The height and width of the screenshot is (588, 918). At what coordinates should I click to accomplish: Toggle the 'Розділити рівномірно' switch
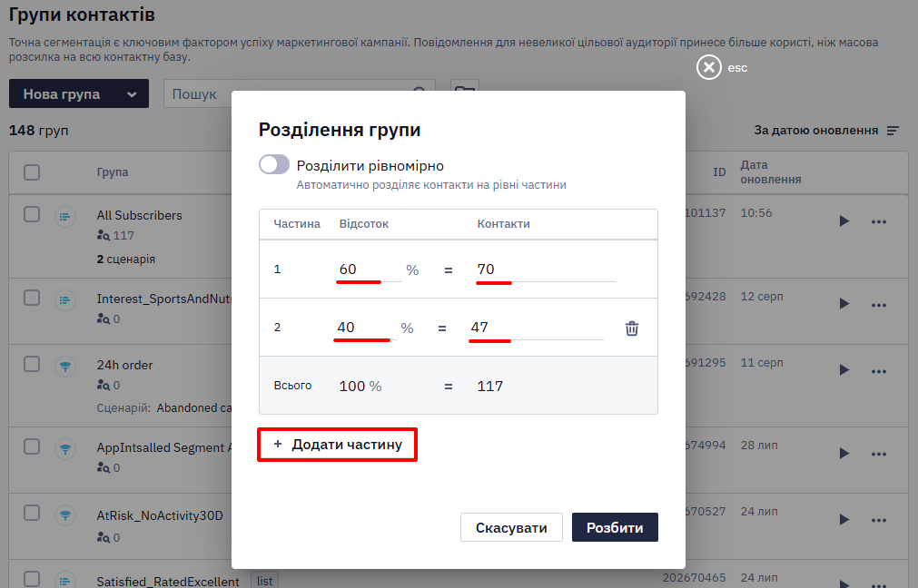[274, 164]
